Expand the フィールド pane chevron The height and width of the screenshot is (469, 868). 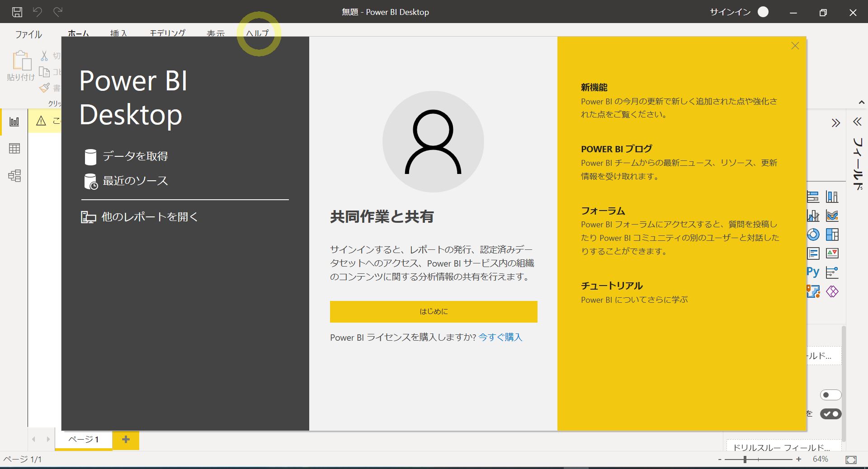click(x=857, y=122)
